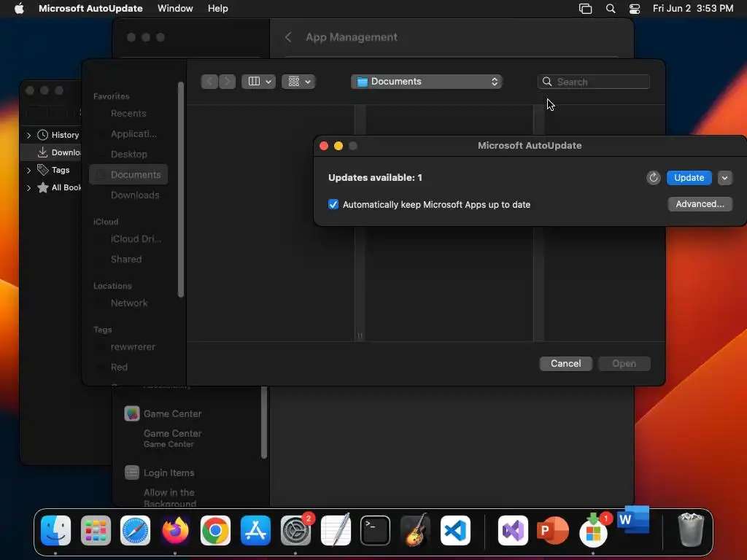Open App Store from the Dock
This screenshot has height=560, width=747.
pos(255,531)
